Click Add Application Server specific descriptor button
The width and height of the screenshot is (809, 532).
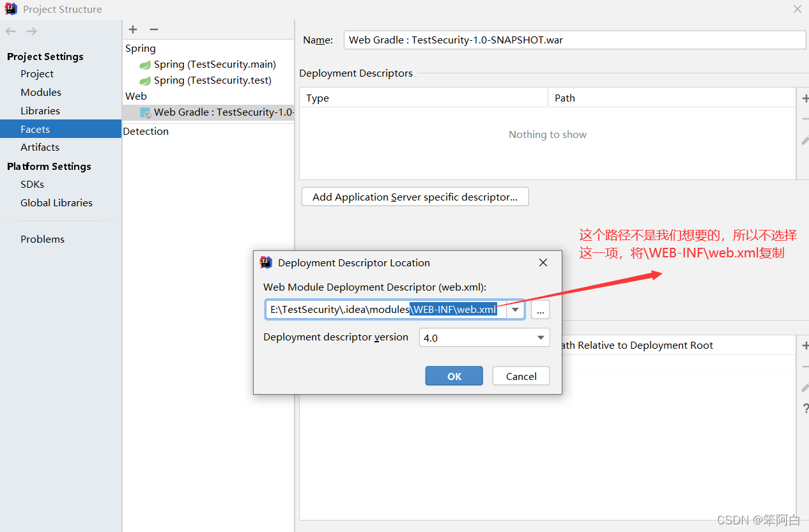[415, 197]
